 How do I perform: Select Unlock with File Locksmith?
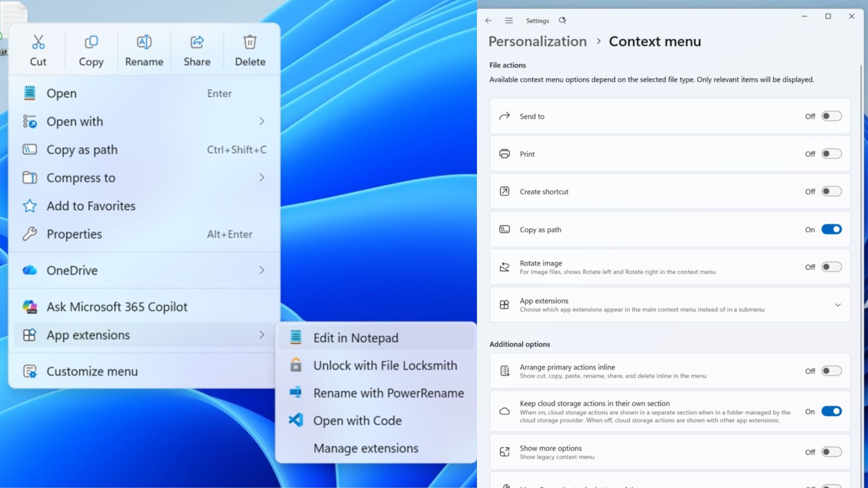point(376,365)
